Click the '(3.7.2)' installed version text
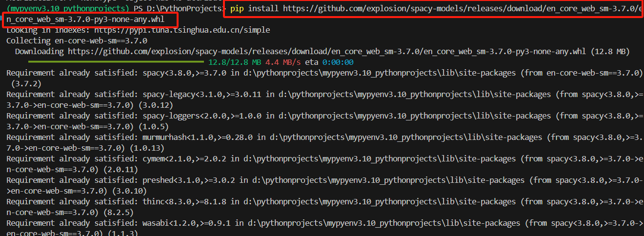 [26, 84]
